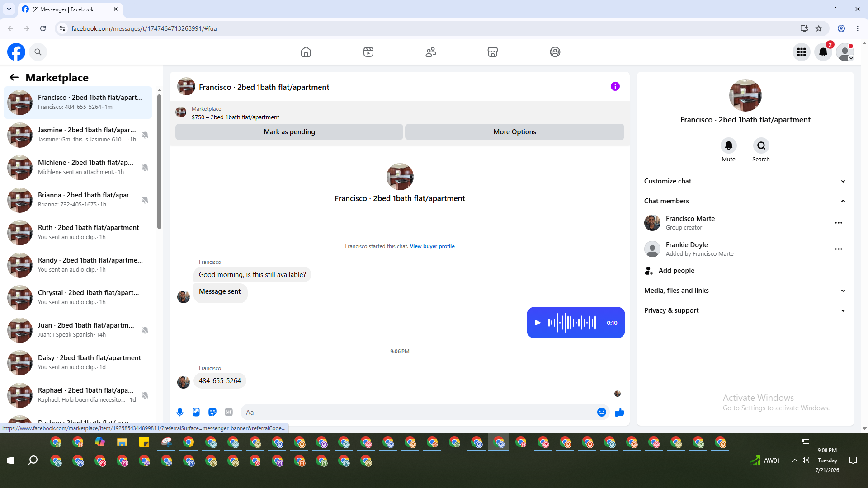
Task: Click in the Aa message input field
Action: click(x=420, y=412)
